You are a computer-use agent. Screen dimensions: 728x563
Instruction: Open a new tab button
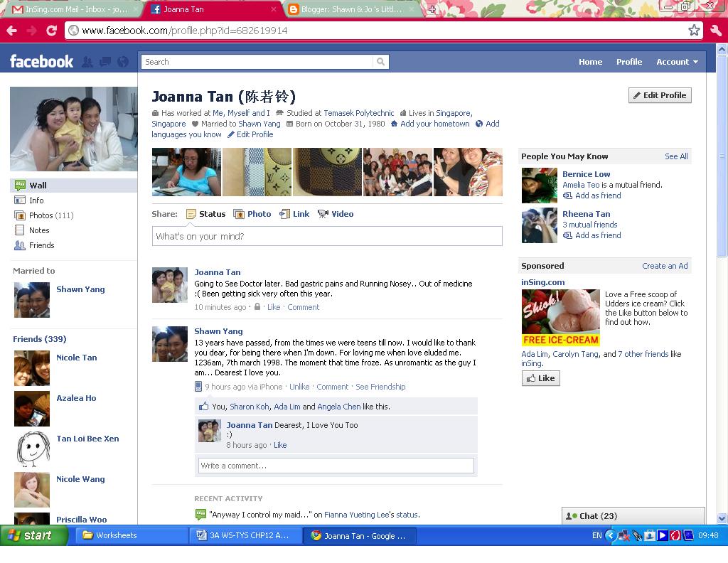(432, 9)
